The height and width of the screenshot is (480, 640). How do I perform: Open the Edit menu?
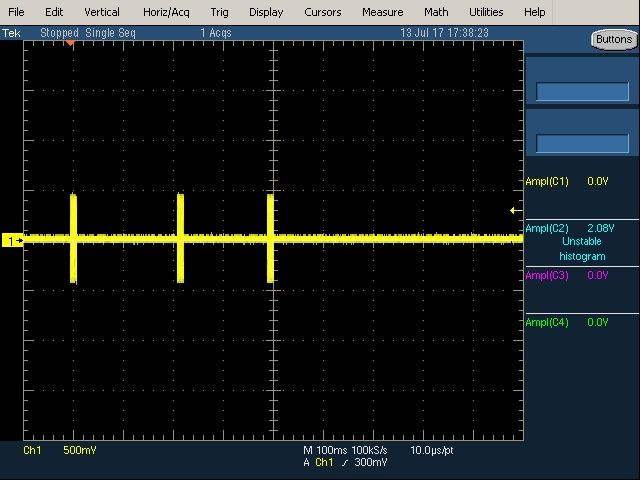tap(54, 12)
